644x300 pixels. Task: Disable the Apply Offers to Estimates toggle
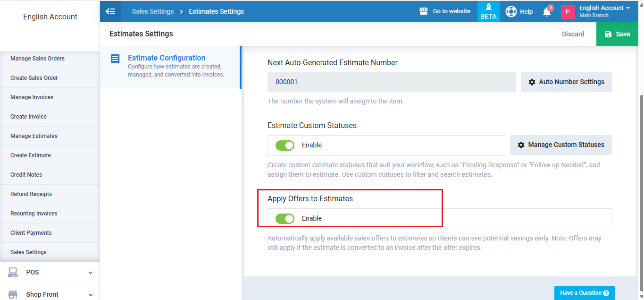click(x=285, y=218)
